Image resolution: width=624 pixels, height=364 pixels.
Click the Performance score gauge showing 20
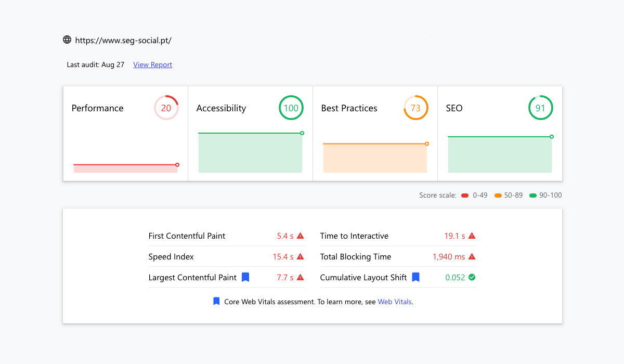[x=166, y=108]
